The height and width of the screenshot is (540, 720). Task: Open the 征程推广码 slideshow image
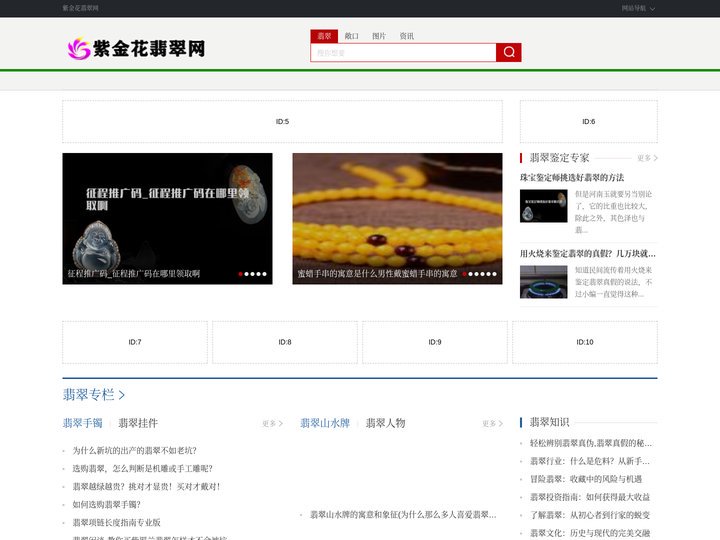pos(167,219)
